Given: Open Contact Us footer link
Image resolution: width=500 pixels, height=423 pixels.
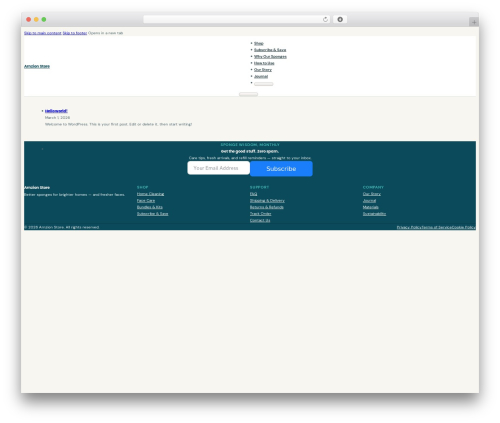Looking at the screenshot, I should [x=260, y=221].
